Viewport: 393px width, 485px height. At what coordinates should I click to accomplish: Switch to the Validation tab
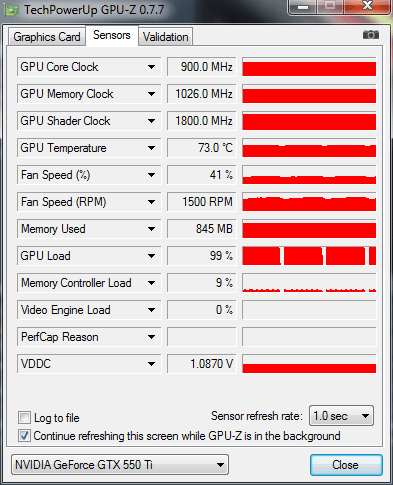166,37
